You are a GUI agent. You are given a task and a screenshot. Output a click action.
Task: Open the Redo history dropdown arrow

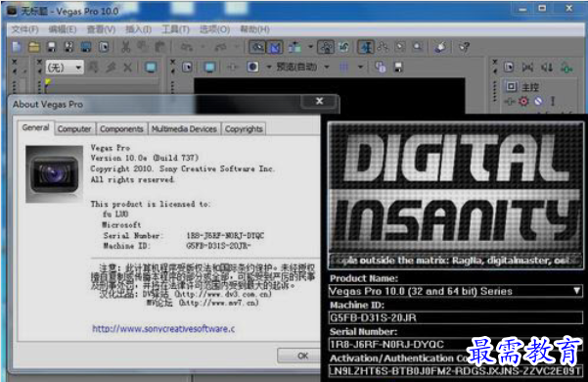click(x=237, y=47)
